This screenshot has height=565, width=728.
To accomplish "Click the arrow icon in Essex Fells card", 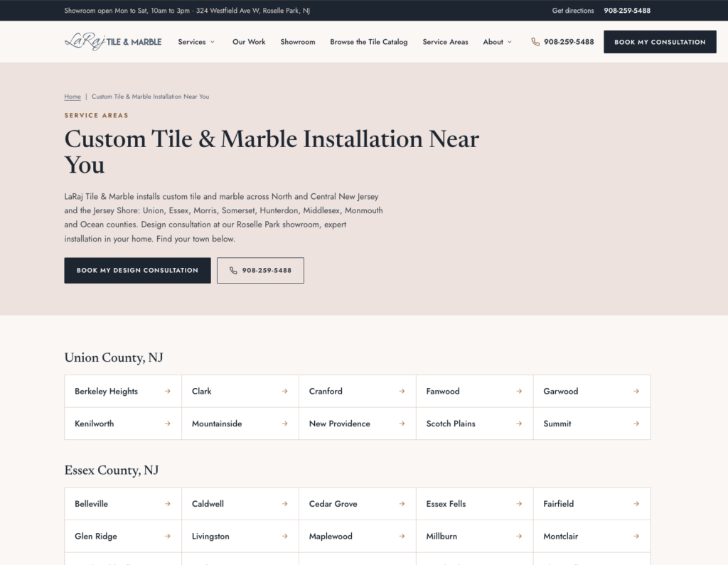I will [519, 504].
